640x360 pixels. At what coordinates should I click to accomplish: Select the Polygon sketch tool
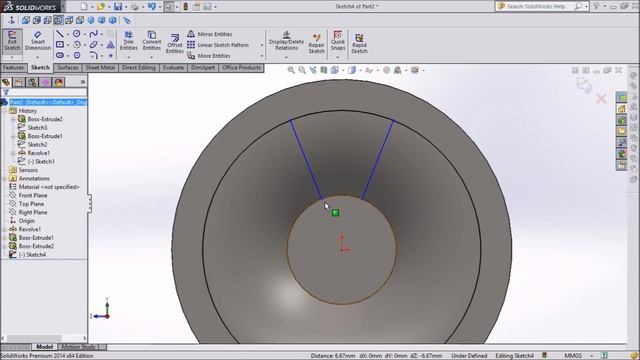coord(76,55)
